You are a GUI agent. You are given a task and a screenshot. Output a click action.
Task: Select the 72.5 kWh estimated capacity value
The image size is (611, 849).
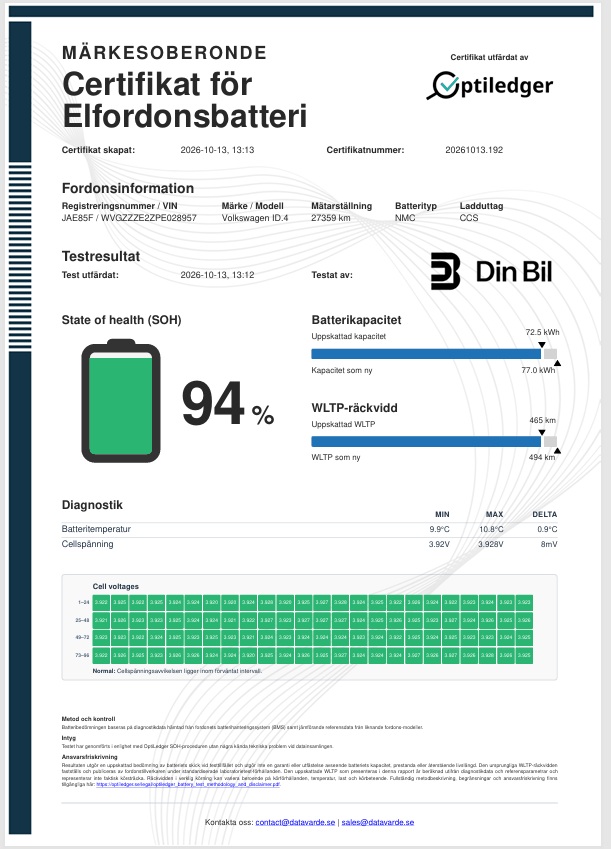[542, 332]
